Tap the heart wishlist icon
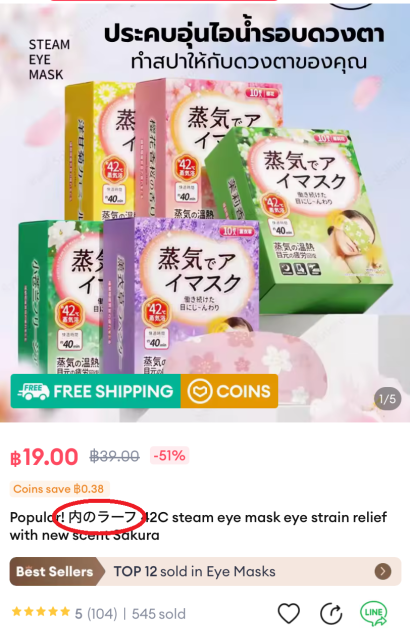410x640 pixels. [289, 613]
